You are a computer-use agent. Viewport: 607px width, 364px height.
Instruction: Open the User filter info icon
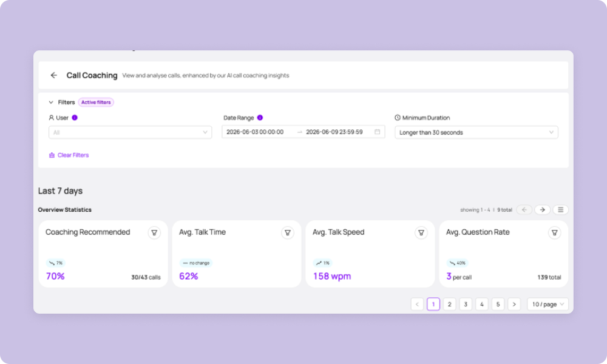pos(75,118)
